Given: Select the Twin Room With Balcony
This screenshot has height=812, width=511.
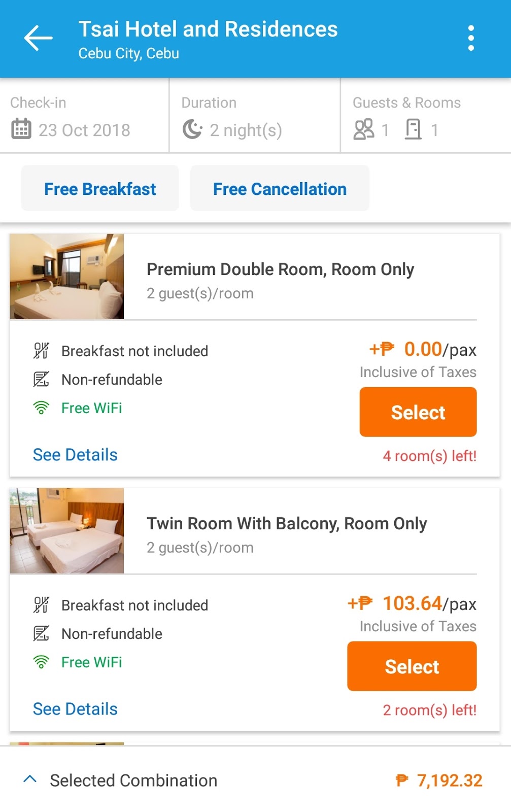Looking at the screenshot, I should [412, 666].
